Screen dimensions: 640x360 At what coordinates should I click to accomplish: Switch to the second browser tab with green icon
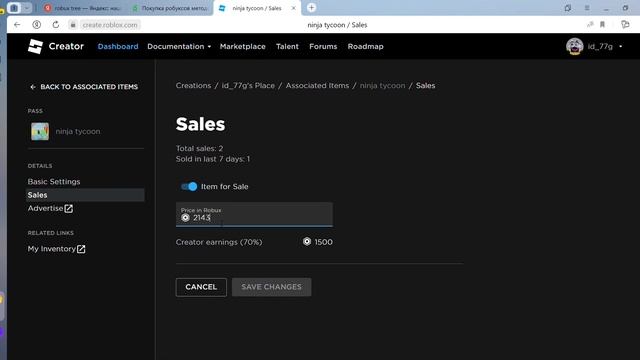pos(171,8)
